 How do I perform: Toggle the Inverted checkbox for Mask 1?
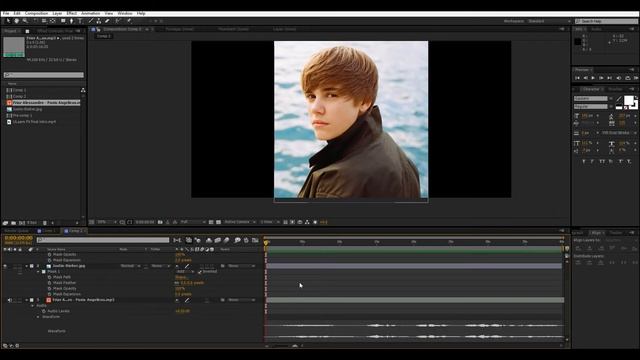pyautogui.click(x=200, y=272)
